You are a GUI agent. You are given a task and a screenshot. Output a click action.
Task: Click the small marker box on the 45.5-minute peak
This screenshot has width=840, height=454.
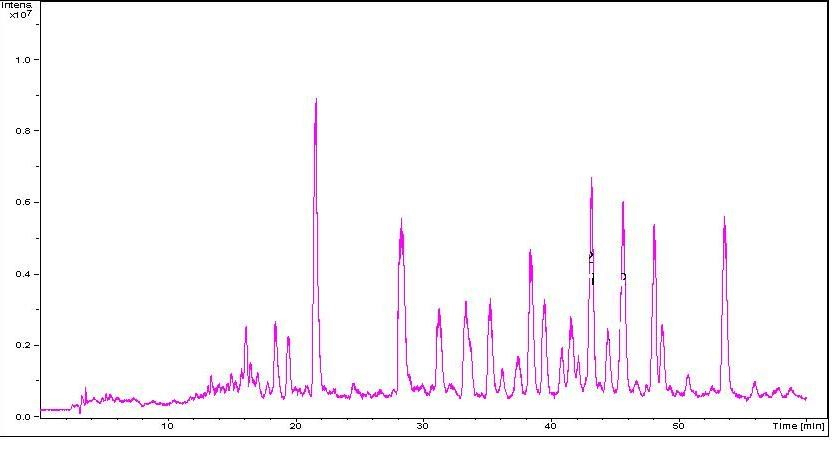point(623,277)
